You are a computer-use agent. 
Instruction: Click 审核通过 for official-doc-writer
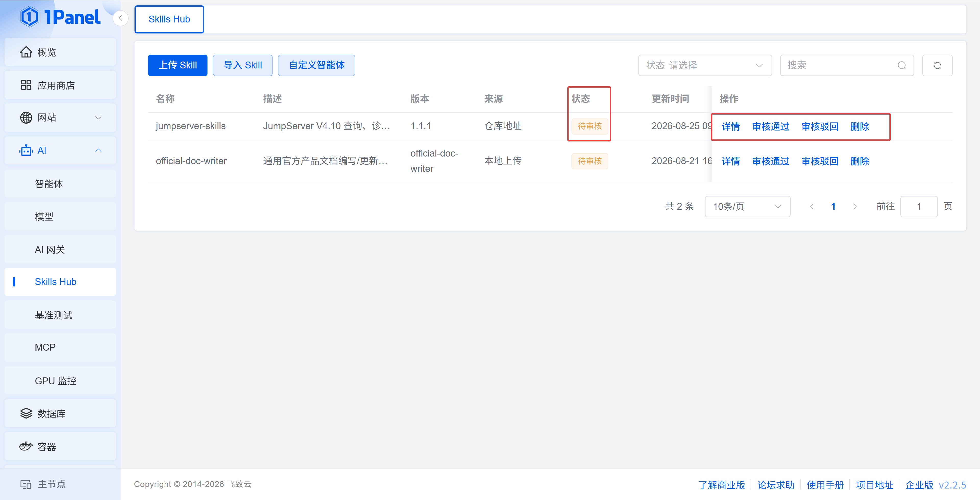(x=770, y=161)
